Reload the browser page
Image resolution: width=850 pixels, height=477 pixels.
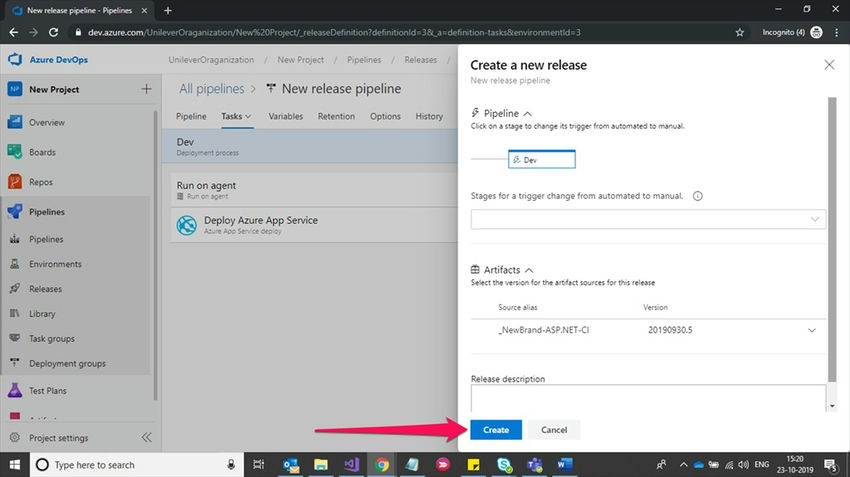tap(53, 33)
